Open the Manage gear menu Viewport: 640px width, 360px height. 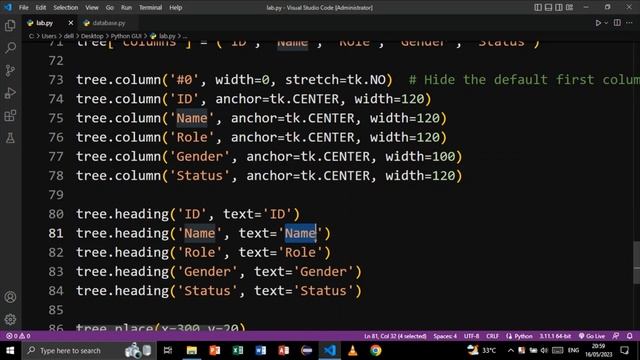click(x=10, y=319)
